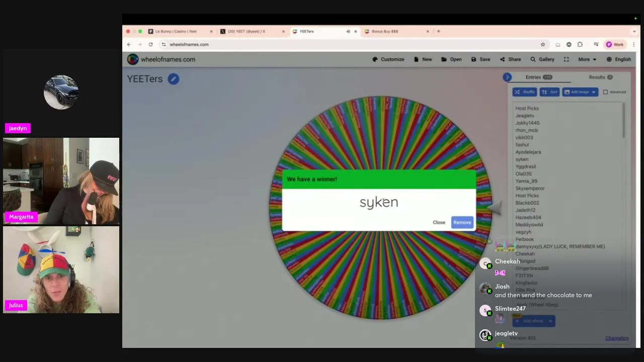Open the Work profile menu
Screen dimensions: 644x362
[x=615, y=44]
